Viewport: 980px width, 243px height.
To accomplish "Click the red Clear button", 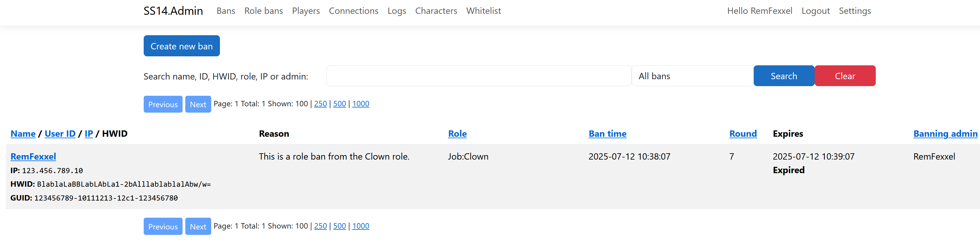I will pyautogui.click(x=844, y=76).
